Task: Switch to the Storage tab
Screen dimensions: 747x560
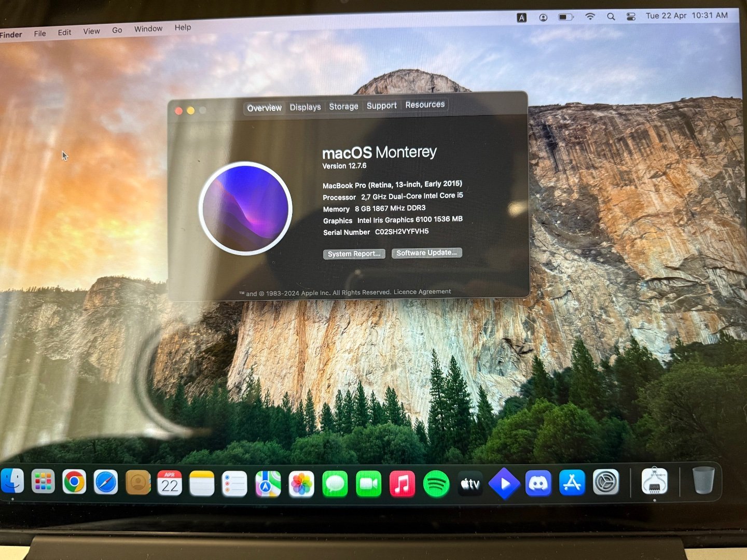Action: click(343, 106)
